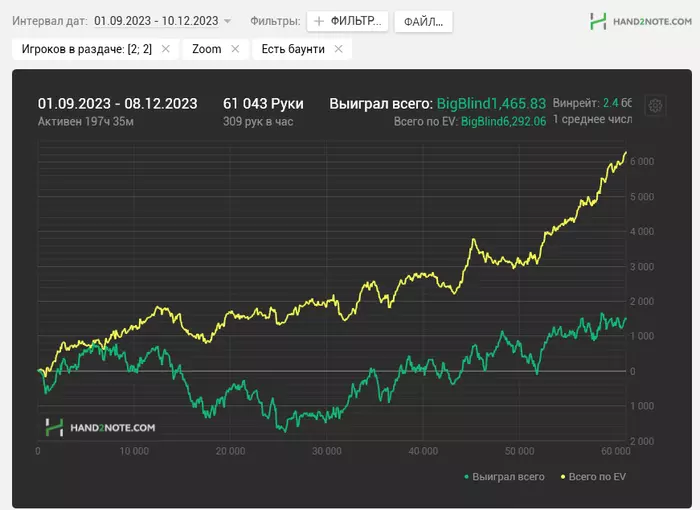Viewport: 700px width, 510px height.
Task: Toggle 'Выиграл всего' legend series
Action: [504, 477]
